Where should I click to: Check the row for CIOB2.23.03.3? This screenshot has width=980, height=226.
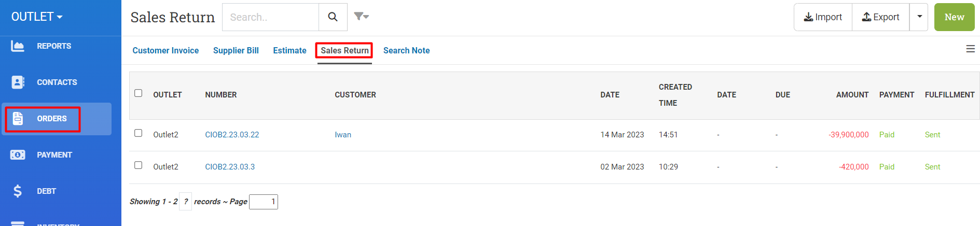(x=138, y=165)
